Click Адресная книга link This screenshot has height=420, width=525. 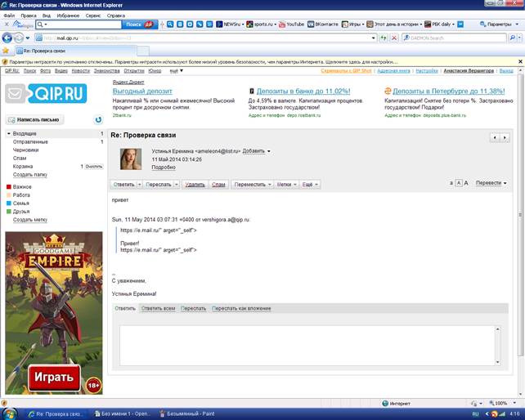tap(393, 70)
